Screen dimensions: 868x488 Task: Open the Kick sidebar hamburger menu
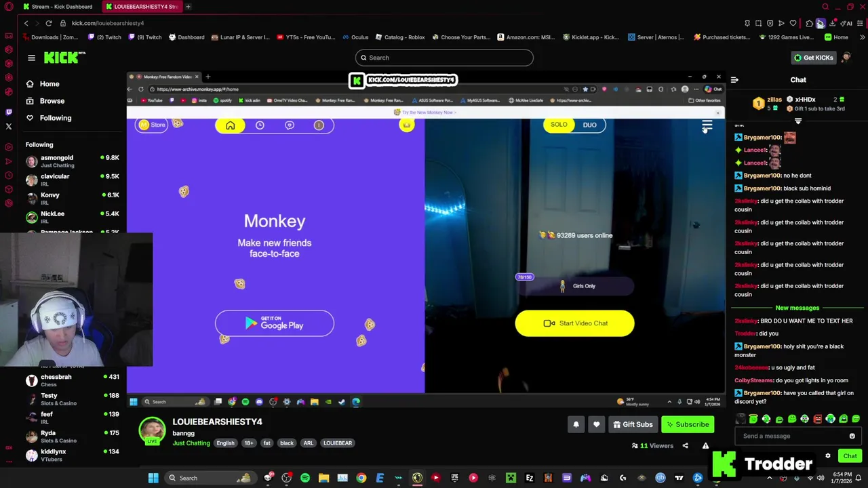[31, 58]
